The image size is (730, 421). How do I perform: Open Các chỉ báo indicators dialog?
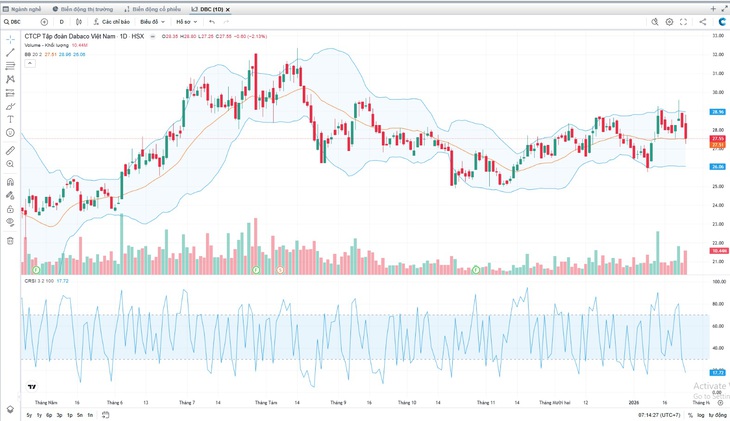pyautogui.click(x=111, y=22)
